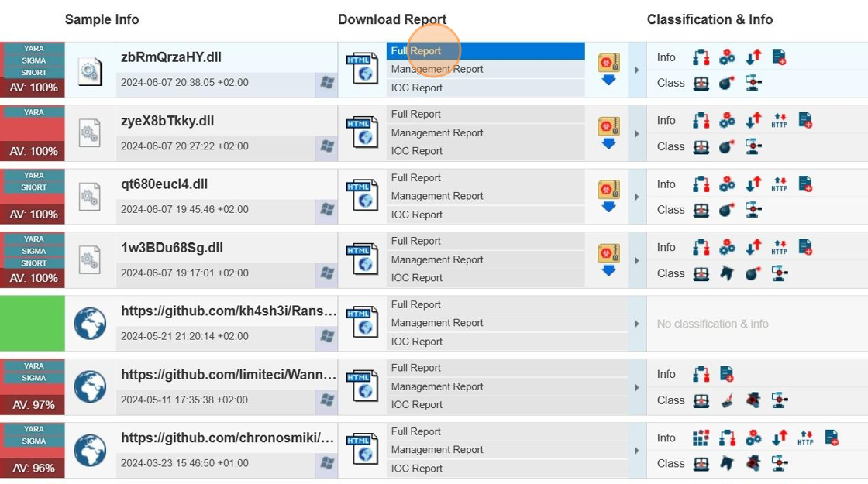Click the AV: 97% detection bar
Screen dimensions: 868x484
pos(32,404)
